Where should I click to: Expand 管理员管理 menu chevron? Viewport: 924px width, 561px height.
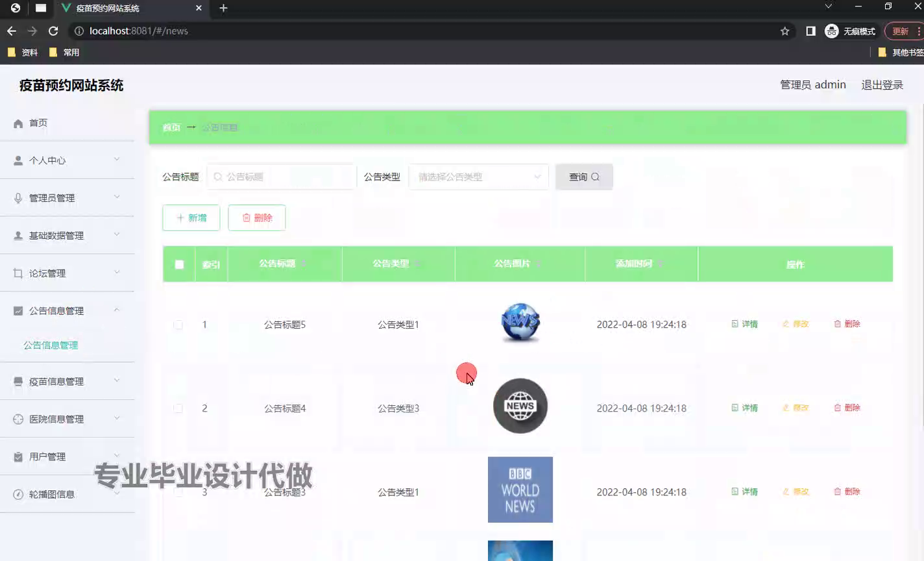click(117, 197)
